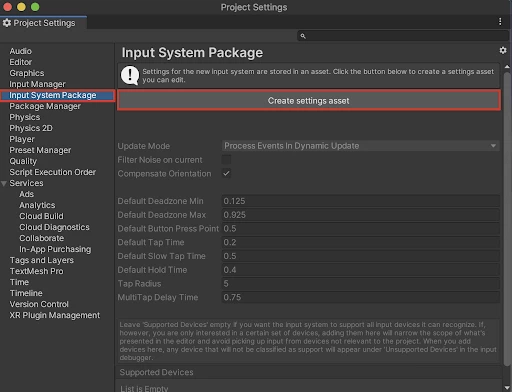
Task: Edit the MultiTap Delay Time field
Action: point(361,297)
